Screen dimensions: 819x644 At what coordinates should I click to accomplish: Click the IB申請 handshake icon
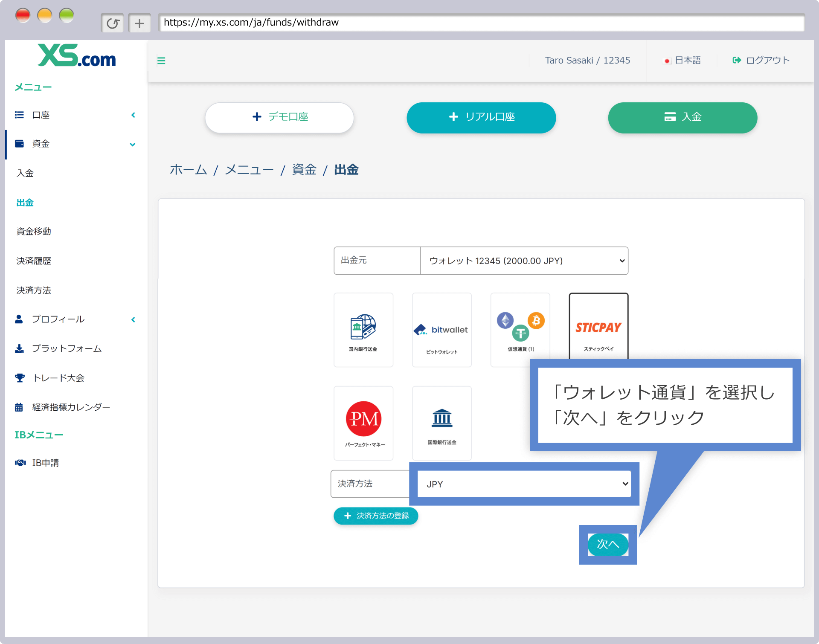20,463
